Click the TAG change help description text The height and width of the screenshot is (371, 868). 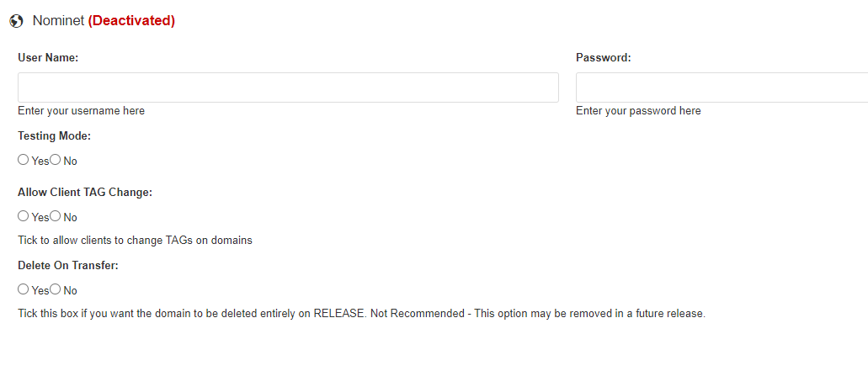tap(135, 241)
